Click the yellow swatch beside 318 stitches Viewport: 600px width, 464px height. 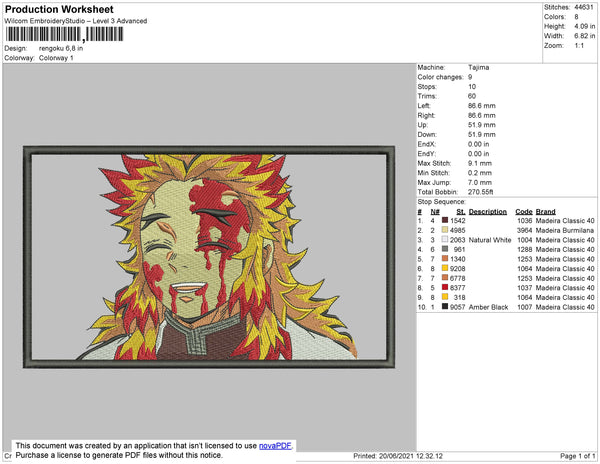click(445, 297)
